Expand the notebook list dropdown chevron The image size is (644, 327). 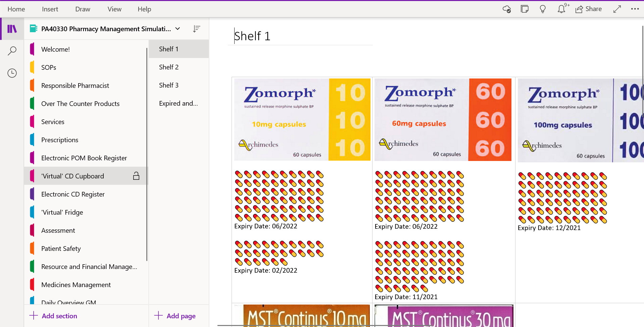tap(178, 29)
